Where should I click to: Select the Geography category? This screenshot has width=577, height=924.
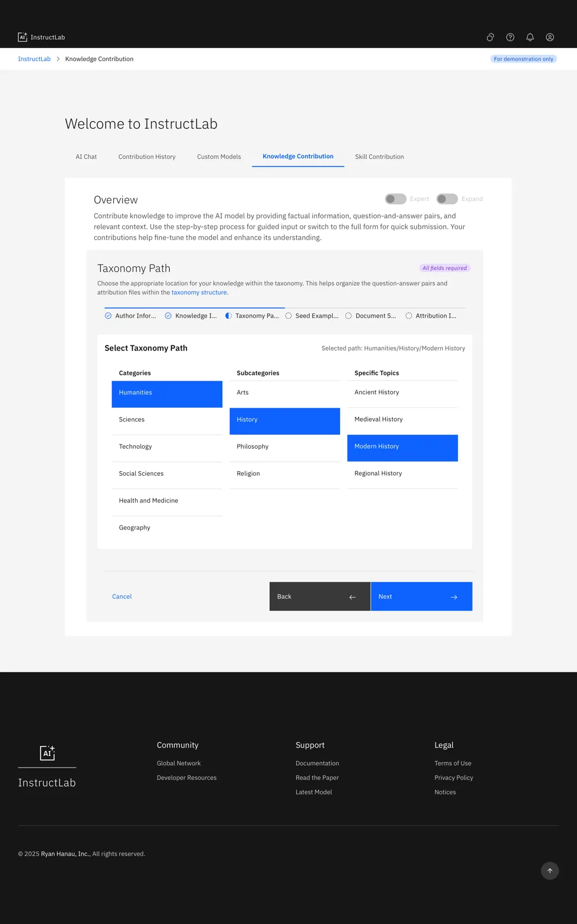167,529
